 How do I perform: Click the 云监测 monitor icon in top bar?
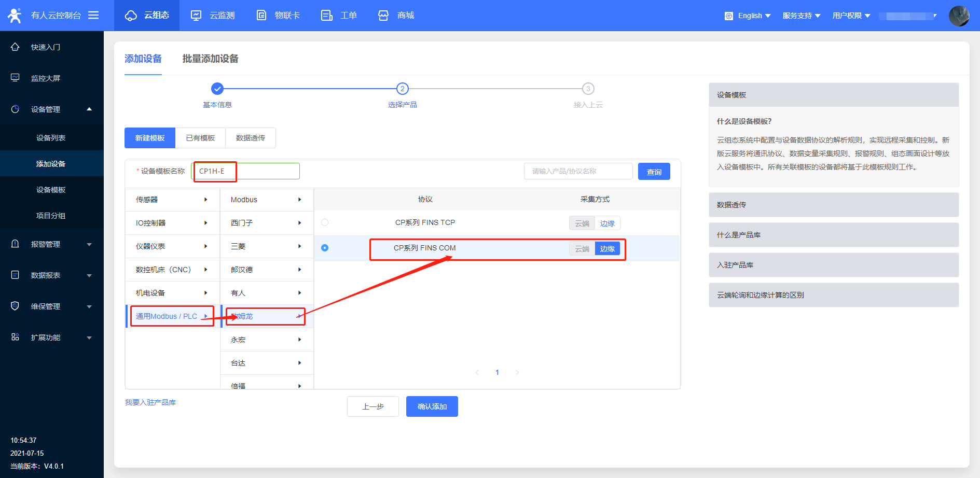[196, 16]
